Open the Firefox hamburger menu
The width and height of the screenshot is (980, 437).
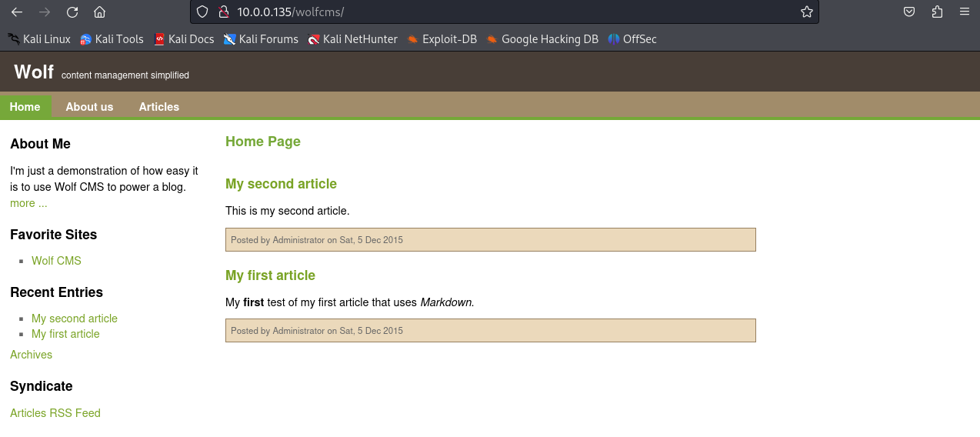coord(965,12)
